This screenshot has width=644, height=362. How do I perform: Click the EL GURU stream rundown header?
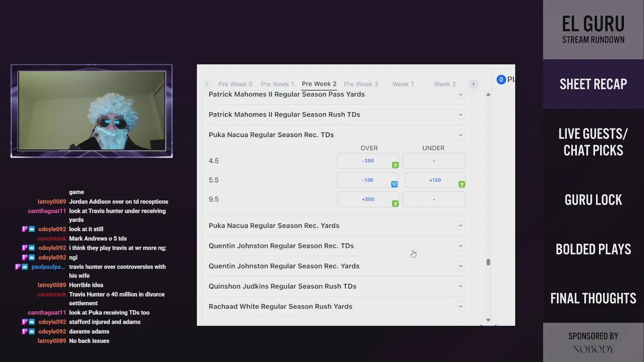[593, 30]
